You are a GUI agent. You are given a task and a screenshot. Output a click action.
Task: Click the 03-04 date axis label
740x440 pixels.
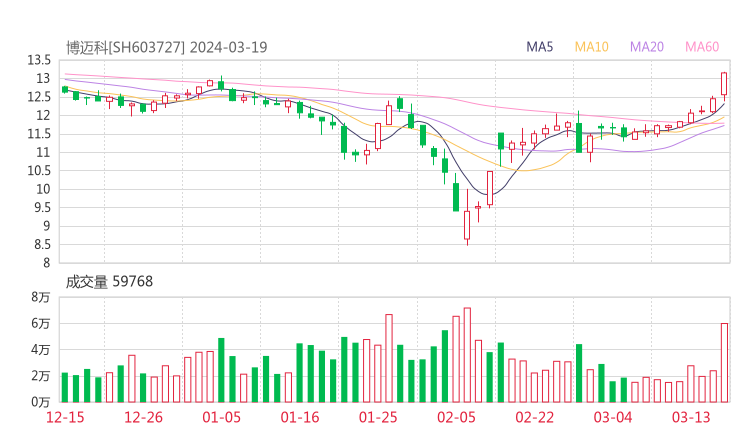click(613, 417)
